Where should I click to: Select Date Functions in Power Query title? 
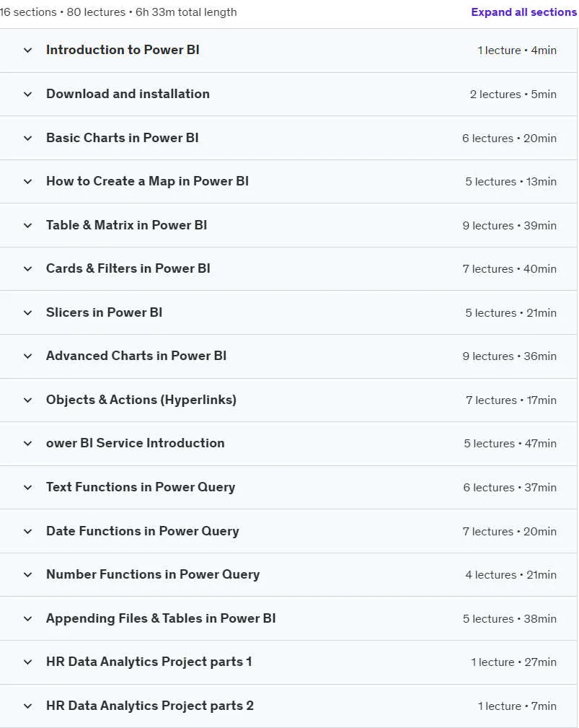point(143,531)
